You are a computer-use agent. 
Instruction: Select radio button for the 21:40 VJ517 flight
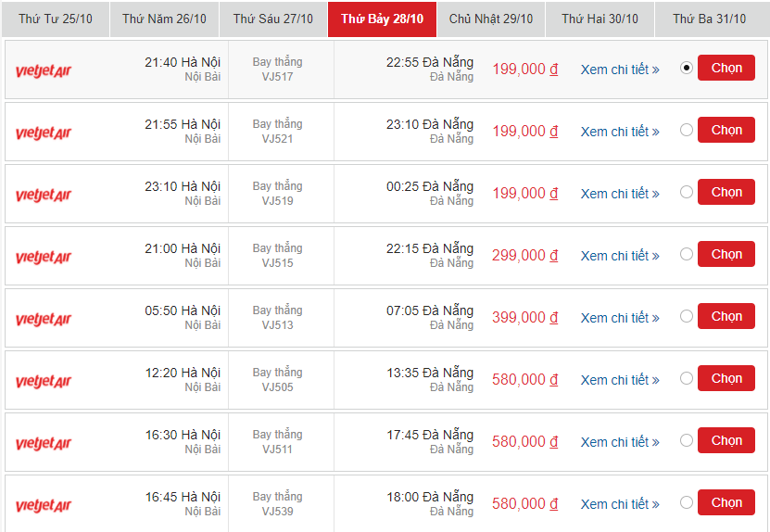pos(686,68)
